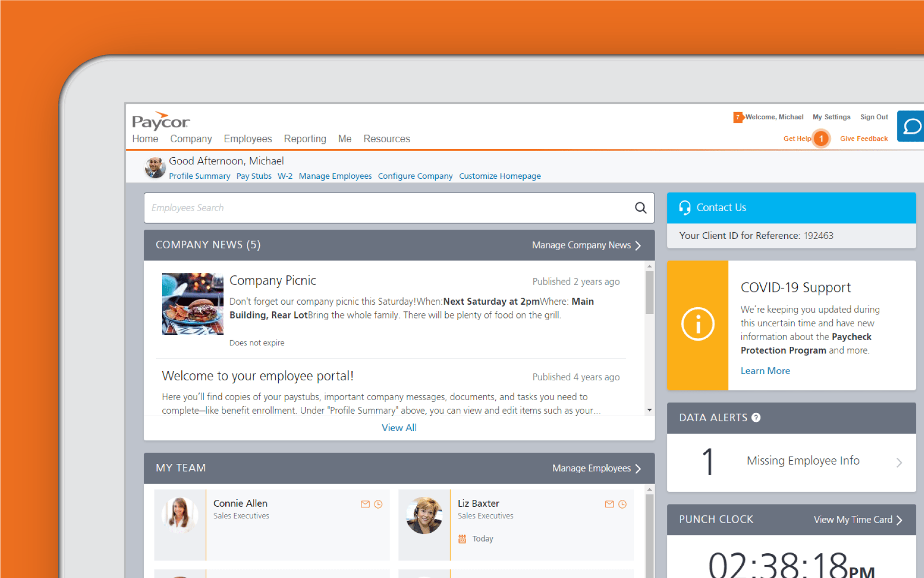Click the Paycor logo
Screen dimensions: 924x578
161,121
